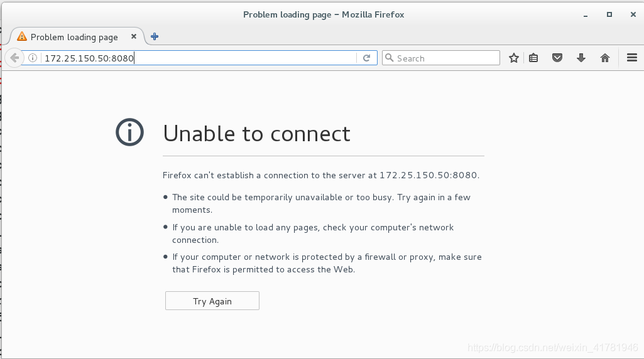Click the back arrow navigation button
This screenshot has width=644, height=359.
[14, 58]
